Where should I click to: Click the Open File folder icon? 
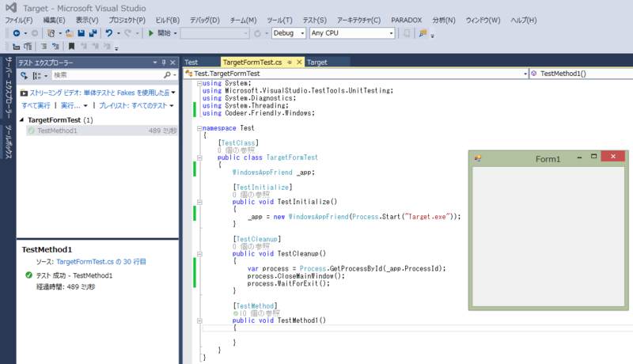click(70, 33)
